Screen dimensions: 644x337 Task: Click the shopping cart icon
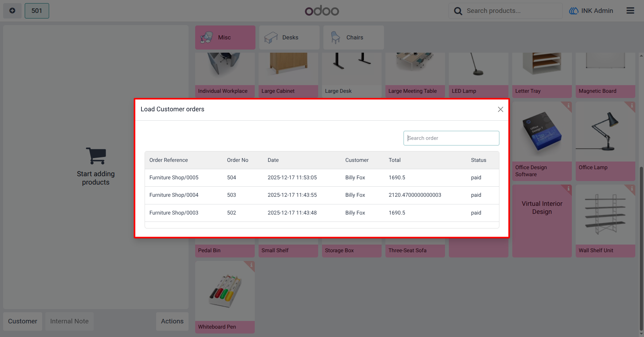[96, 156]
